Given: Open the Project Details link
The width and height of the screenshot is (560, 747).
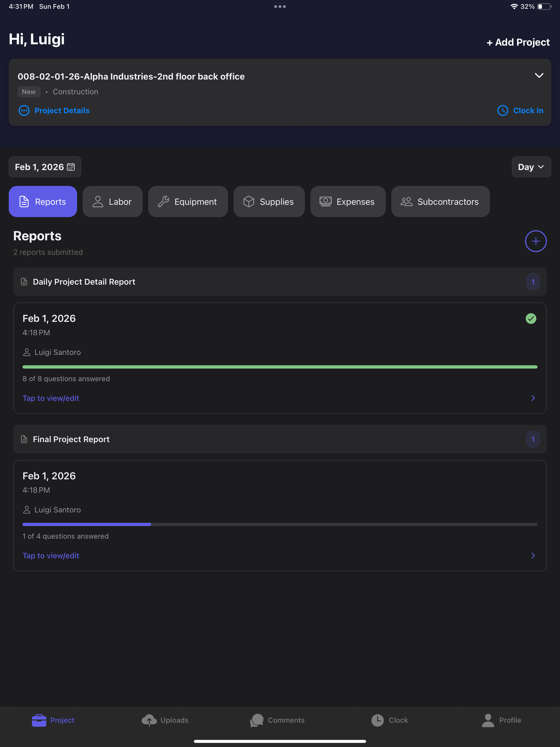Looking at the screenshot, I should 62,110.
